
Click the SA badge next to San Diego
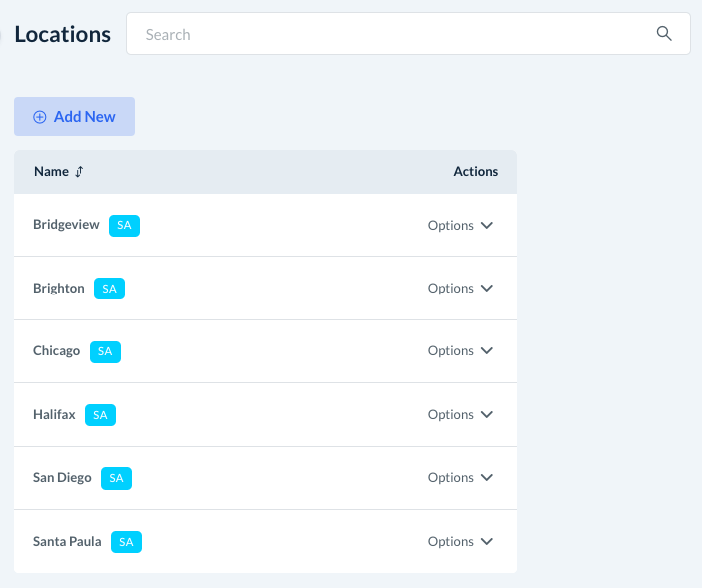116,478
